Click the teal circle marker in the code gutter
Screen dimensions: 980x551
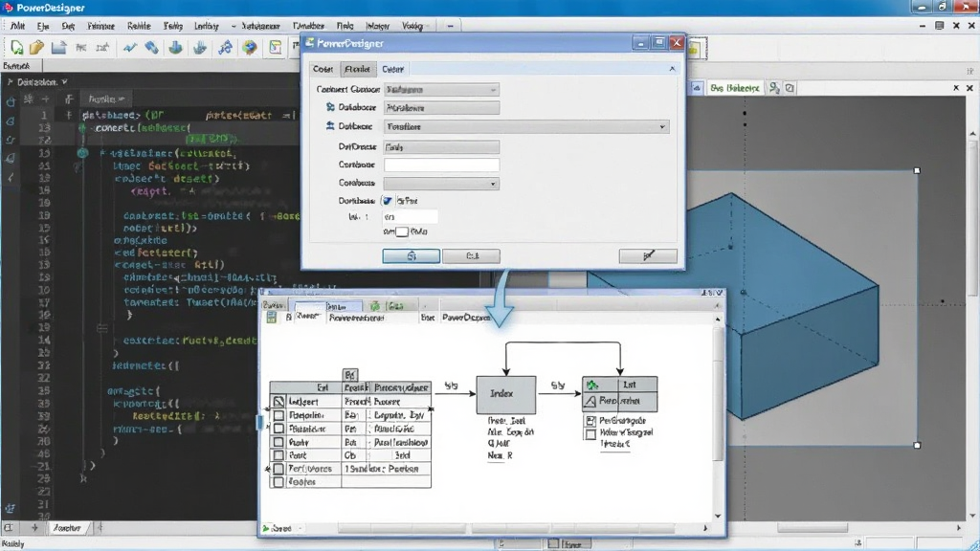click(82, 153)
